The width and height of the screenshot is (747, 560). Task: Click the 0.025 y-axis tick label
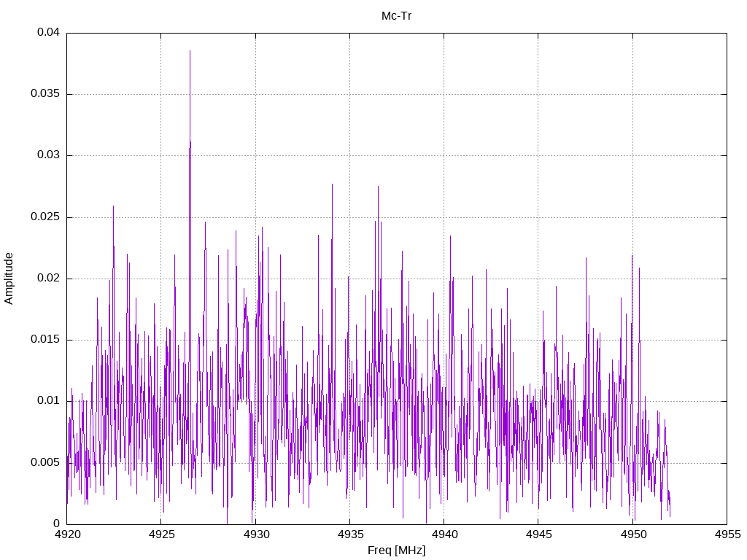coord(45,217)
